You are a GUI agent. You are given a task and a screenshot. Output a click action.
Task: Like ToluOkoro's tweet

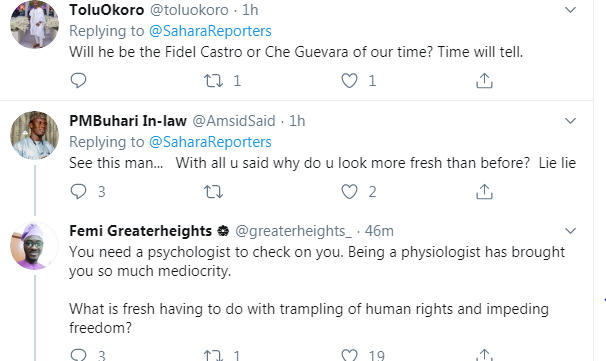349,80
